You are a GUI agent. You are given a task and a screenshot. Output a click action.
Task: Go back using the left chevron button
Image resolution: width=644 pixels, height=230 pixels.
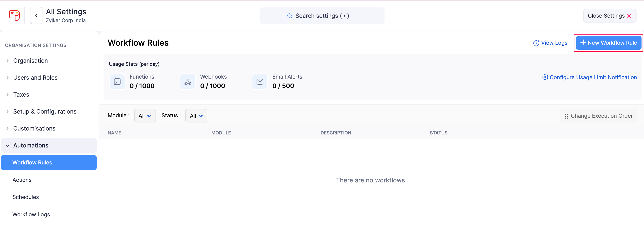tap(36, 16)
